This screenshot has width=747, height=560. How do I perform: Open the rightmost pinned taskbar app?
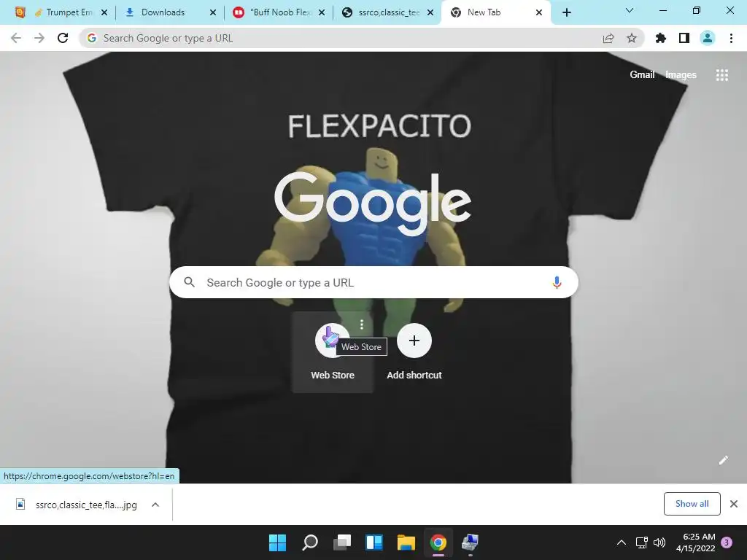click(471, 542)
